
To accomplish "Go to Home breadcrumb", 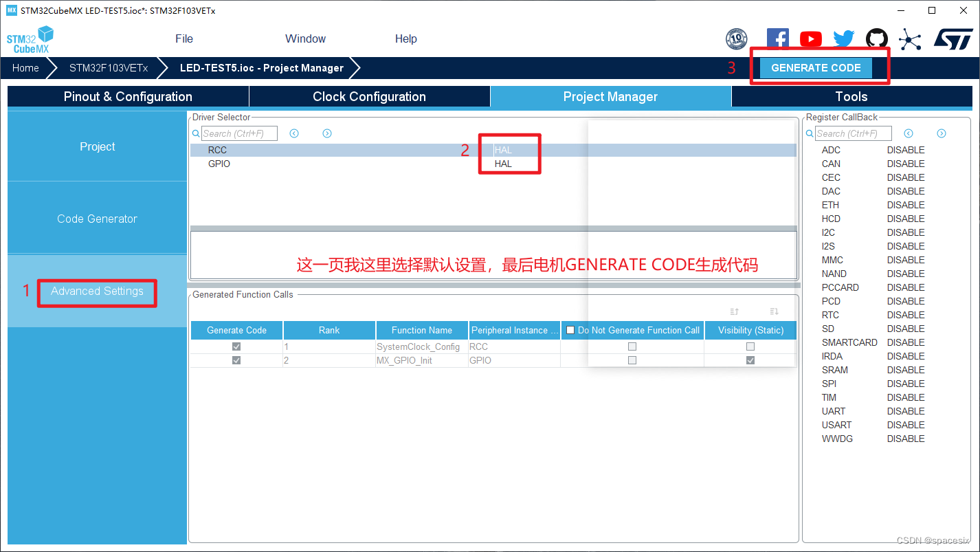I will point(25,68).
